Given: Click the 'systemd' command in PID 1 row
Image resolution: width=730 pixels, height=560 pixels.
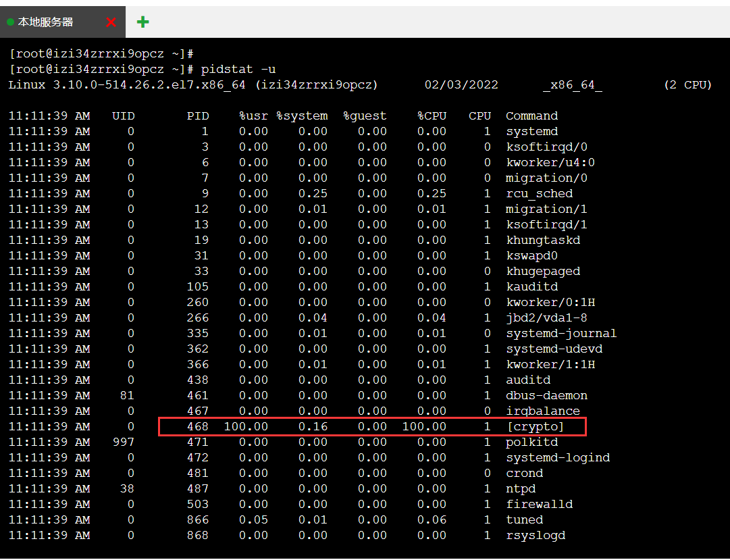Looking at the screenshot, I should point(532,131).
